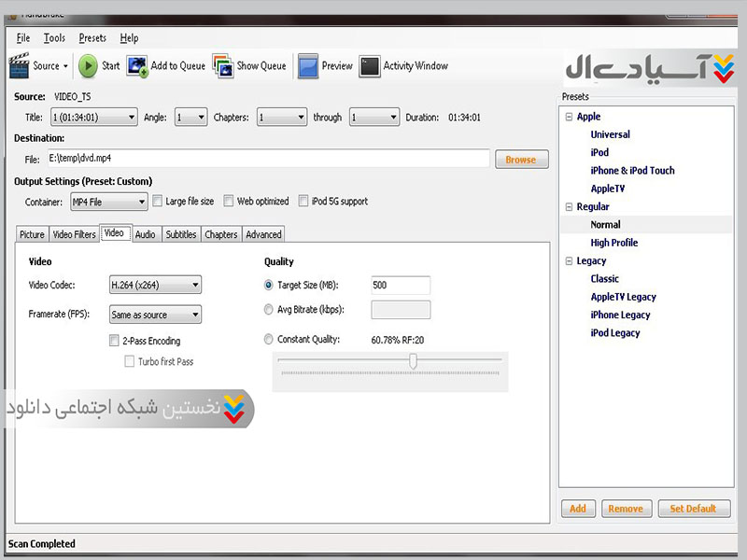Open the Activity Window terminal icon

point(370,66)
